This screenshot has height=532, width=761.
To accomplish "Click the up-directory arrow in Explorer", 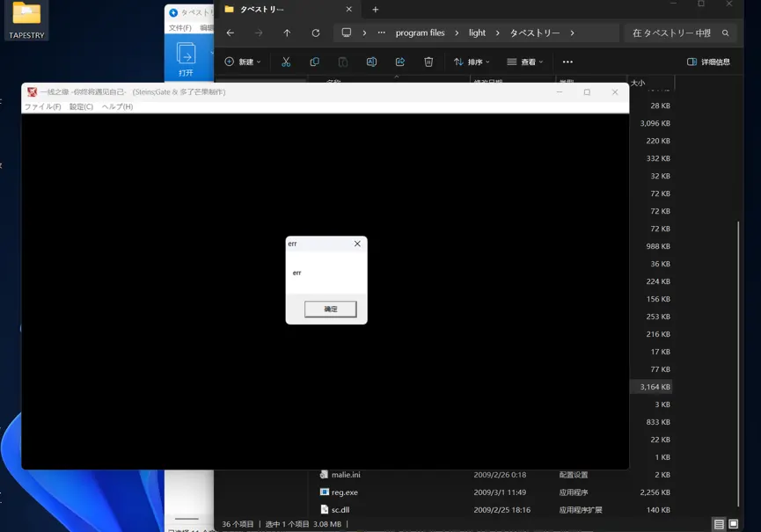I will (x=287, y=33).
